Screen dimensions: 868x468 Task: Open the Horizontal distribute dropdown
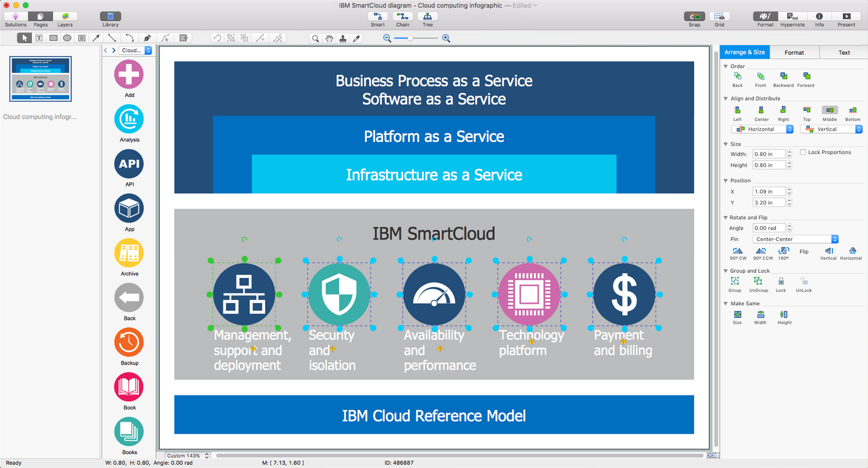(x=762, y=129)
